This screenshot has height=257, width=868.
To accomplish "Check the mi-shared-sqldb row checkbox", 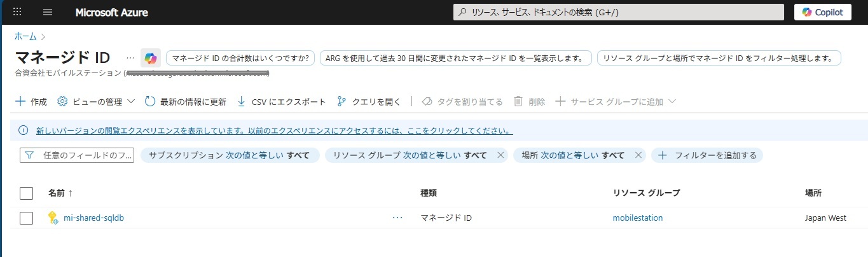I will click(26, 218).
